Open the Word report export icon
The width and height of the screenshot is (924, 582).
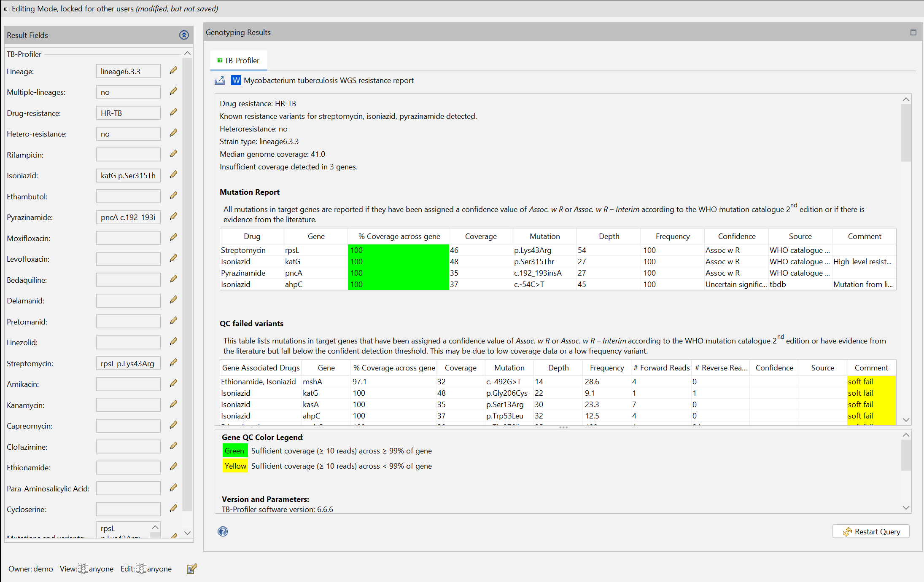tap(236, 80)
